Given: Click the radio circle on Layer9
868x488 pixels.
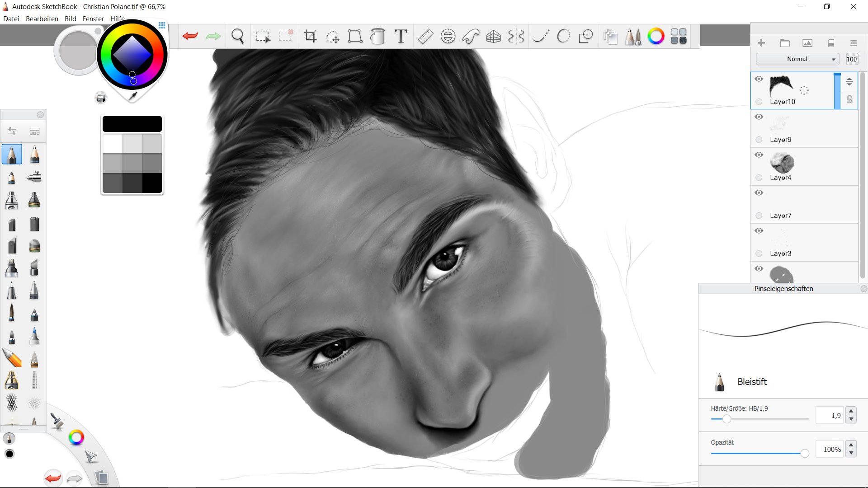Looking at the screenshot, I should coord(759,140).
